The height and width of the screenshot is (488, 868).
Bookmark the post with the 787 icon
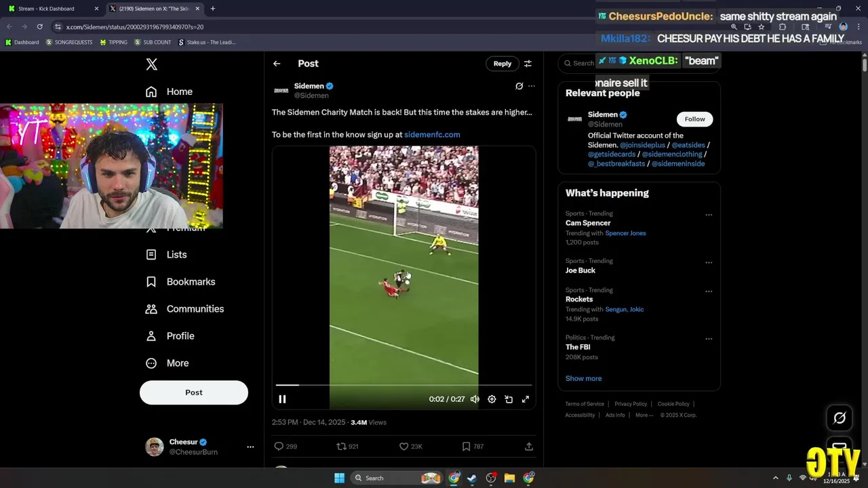[x=473, y=447]
